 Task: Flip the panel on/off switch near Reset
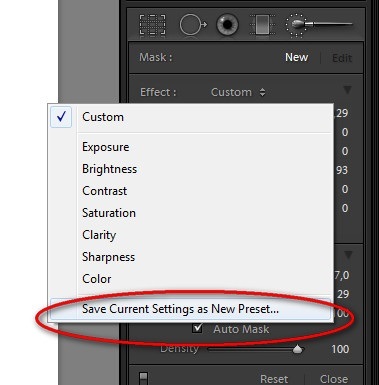click(x=143, y=378)
